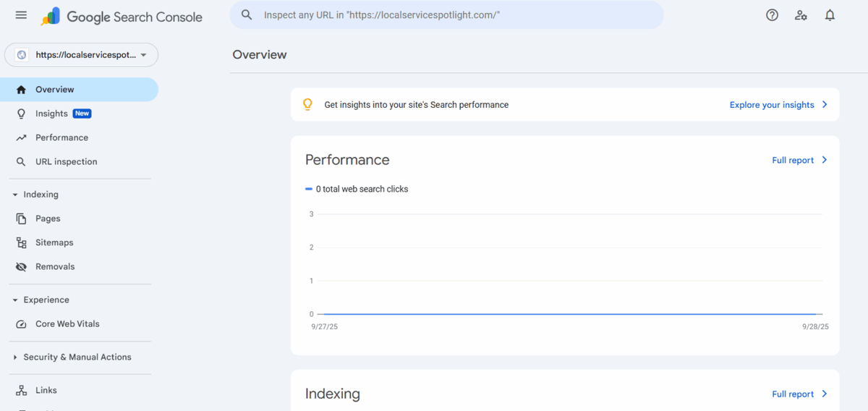Select Overview in the sidebar
The height and width of the screenshot is (411, 868).
tap(55, 90)
